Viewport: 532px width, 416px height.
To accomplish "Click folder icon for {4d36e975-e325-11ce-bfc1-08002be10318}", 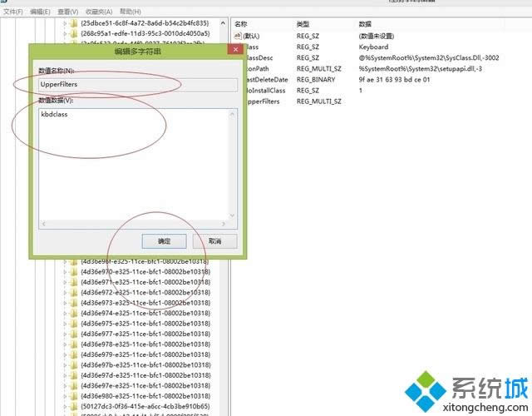I will click(74, 324).
